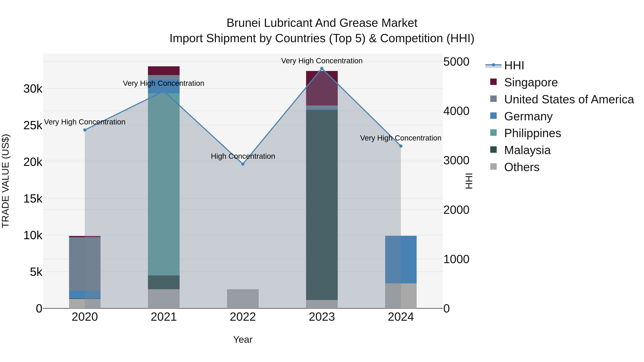Click the 2022 x-axis tick label
This screenshot has width=644, height=362.
(x=243, y=317)
